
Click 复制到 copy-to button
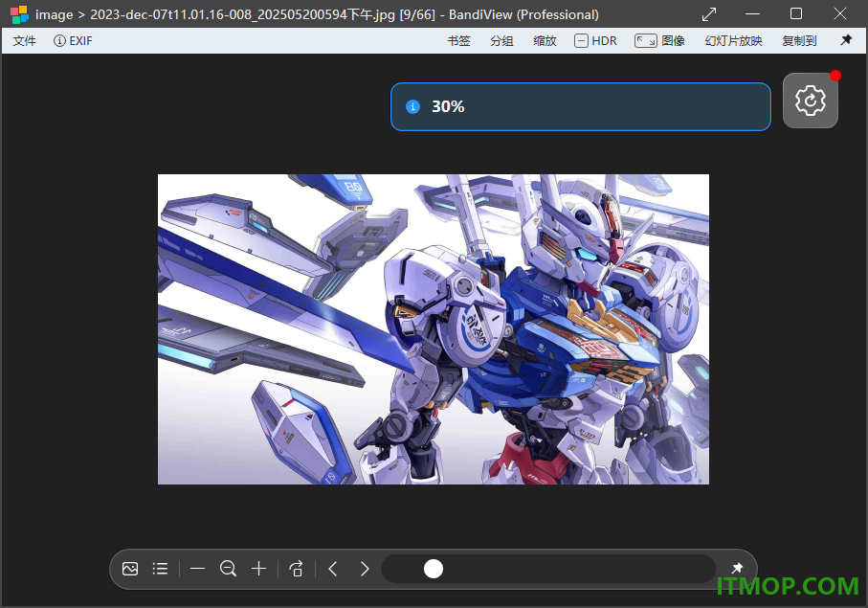click(x=799, y=41)
